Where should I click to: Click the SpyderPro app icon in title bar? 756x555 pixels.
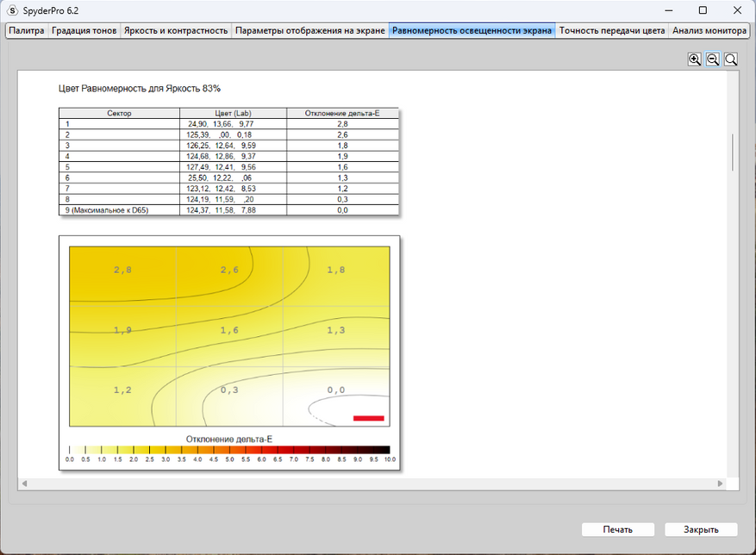tap(13, 10)
